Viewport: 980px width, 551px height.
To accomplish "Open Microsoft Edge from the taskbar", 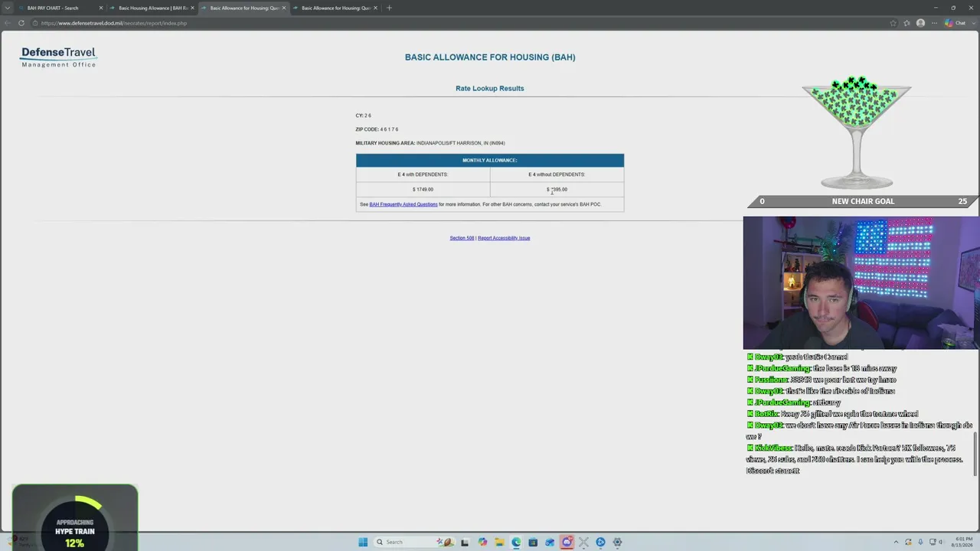I will point(516,542).
